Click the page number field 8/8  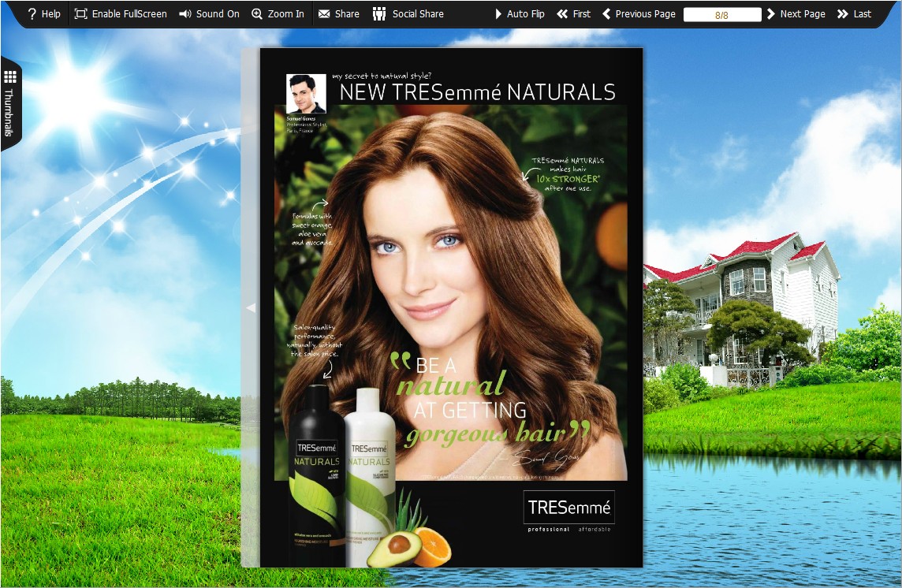(722, 14)
